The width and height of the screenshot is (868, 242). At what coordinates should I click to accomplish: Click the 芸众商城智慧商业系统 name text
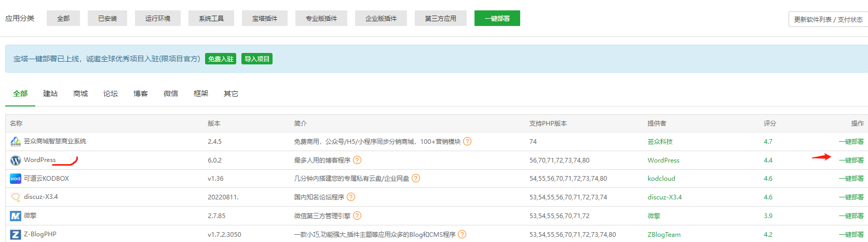pos(55,141)
